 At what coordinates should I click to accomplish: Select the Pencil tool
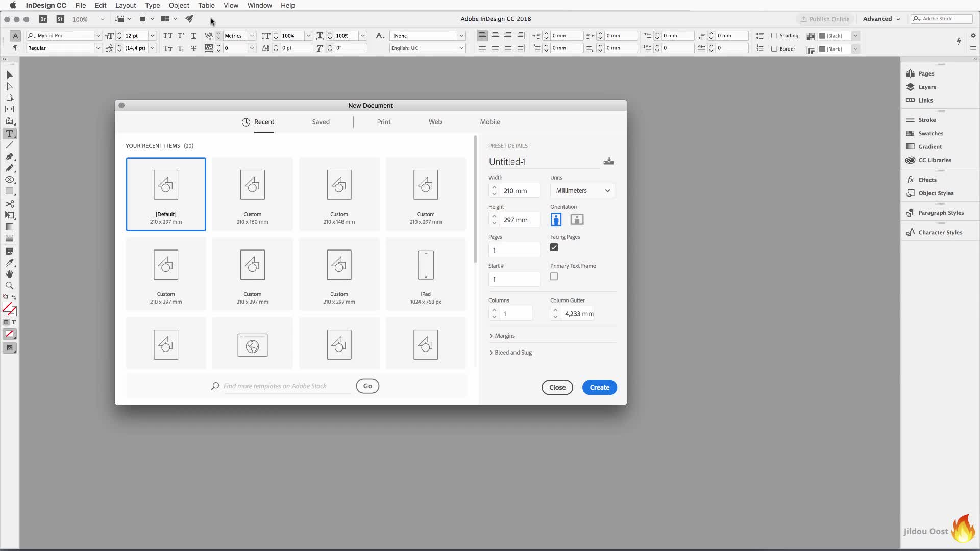9,168
